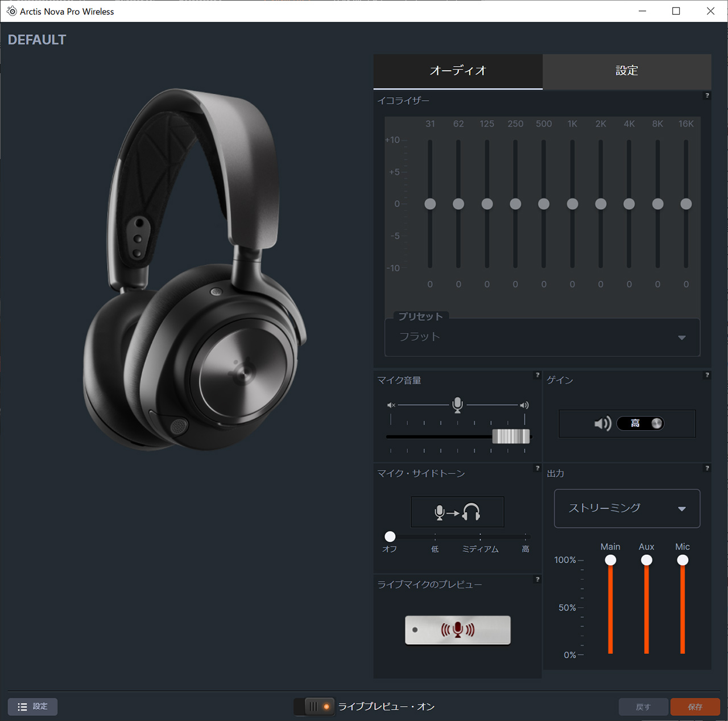Click the gain section help icon
This screenshot has width=728, height=721.
point(707,375)
